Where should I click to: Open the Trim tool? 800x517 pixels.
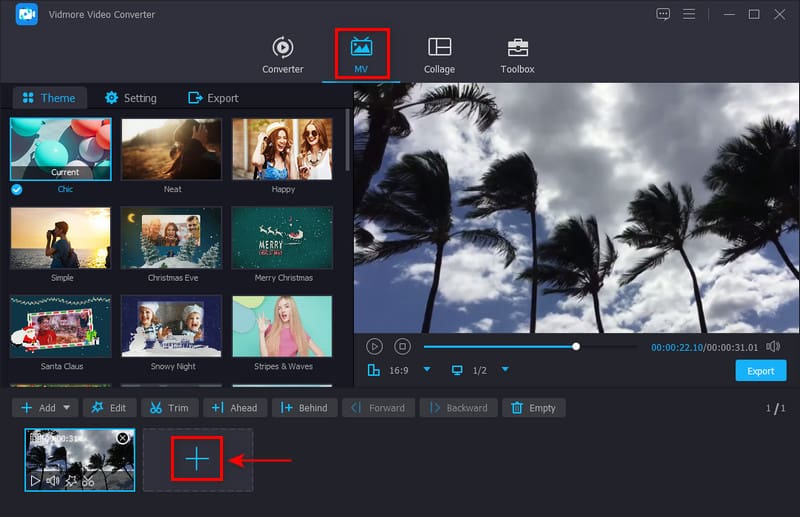coord(169,408)
